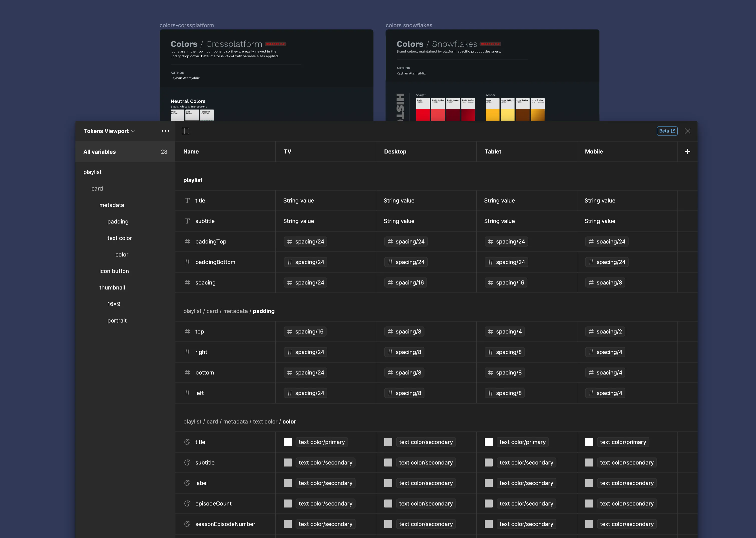Viewport: 756px width, 538px height.
Task: Open the Beta external link badge
Action: 667,131
